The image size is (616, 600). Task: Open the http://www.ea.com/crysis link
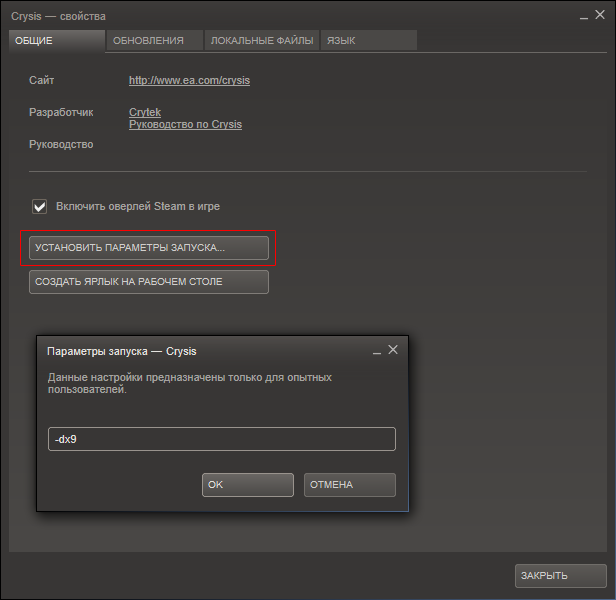click(189, 80)
